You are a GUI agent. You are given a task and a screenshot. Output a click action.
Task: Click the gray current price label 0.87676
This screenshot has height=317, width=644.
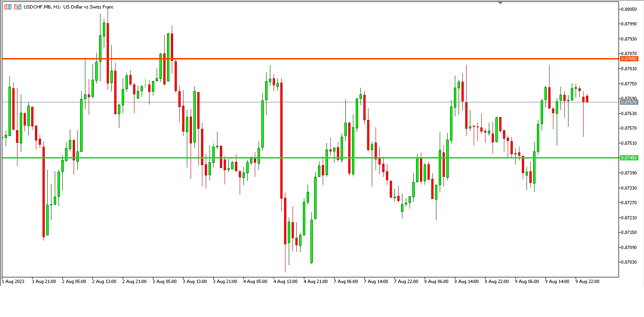tap(629, 102)
